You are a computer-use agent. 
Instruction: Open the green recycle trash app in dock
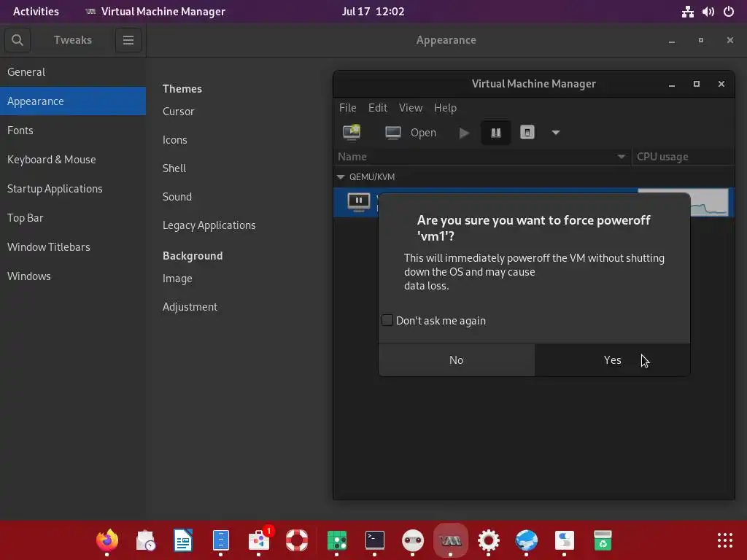tap(603, 540)
